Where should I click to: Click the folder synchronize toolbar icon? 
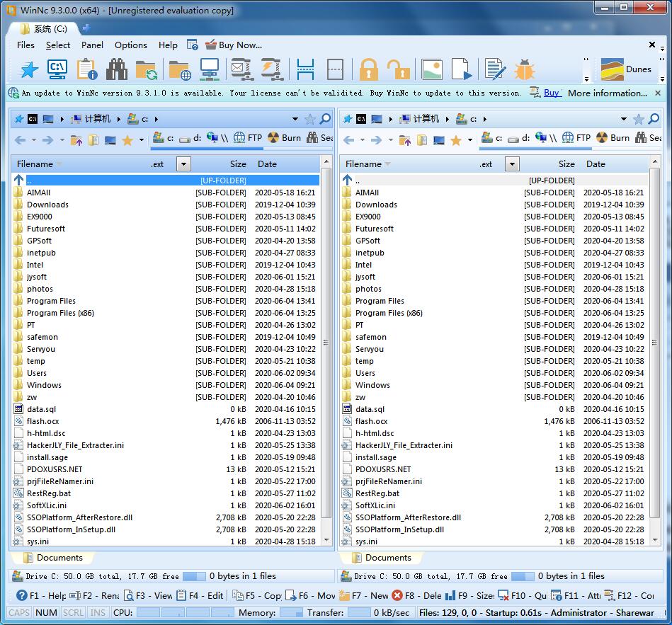[146, 69]
